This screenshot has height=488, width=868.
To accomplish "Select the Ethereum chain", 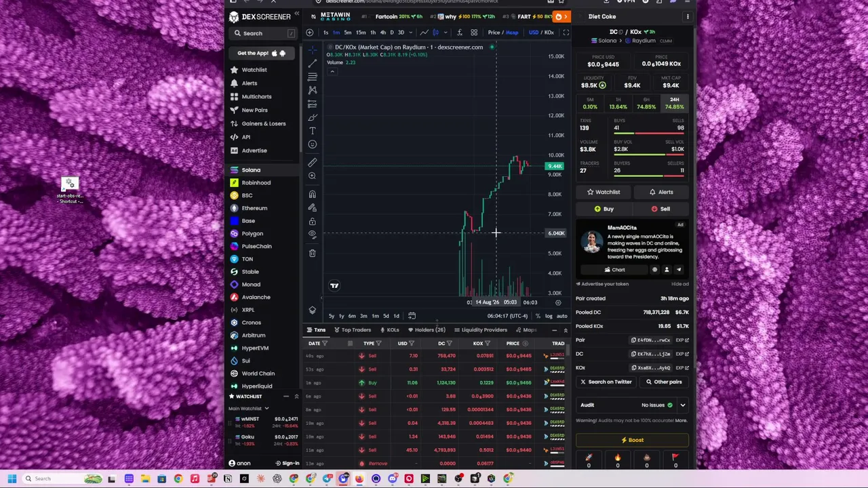I will (254, 208).
